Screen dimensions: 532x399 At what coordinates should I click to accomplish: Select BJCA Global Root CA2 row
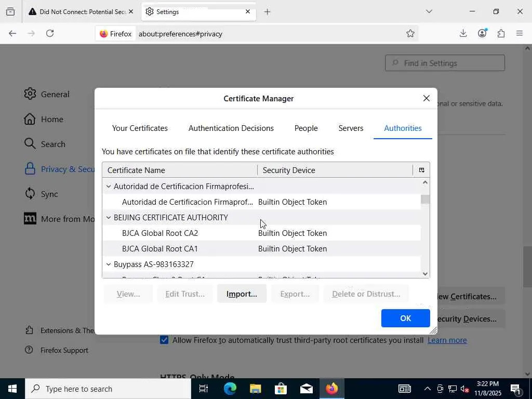261,233
